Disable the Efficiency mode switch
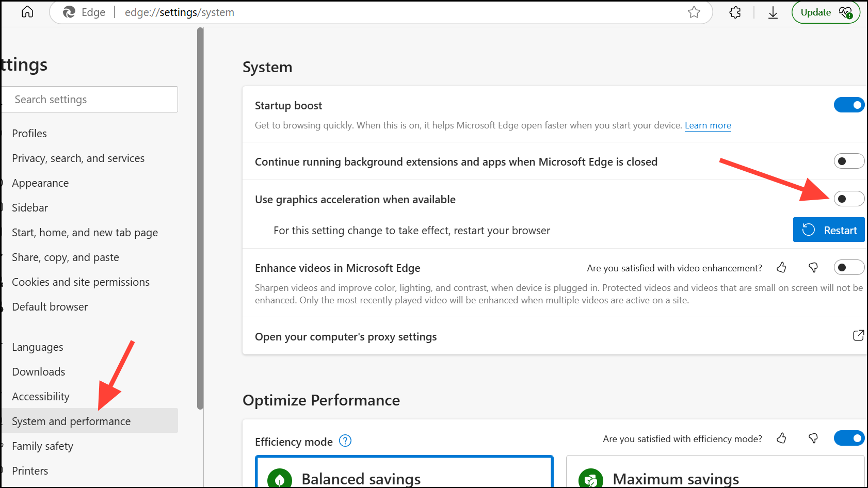Screen dimensions: 868x488 (849, 438)
